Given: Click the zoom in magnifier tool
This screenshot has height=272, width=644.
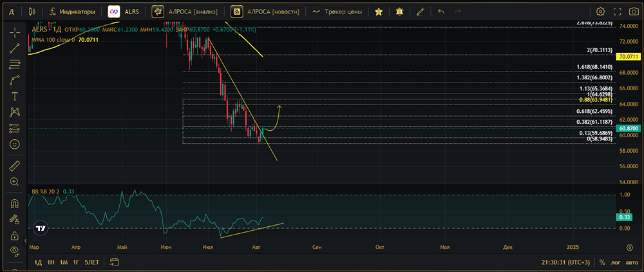Looking at the screenshot, I should click(x=14, y=182).
